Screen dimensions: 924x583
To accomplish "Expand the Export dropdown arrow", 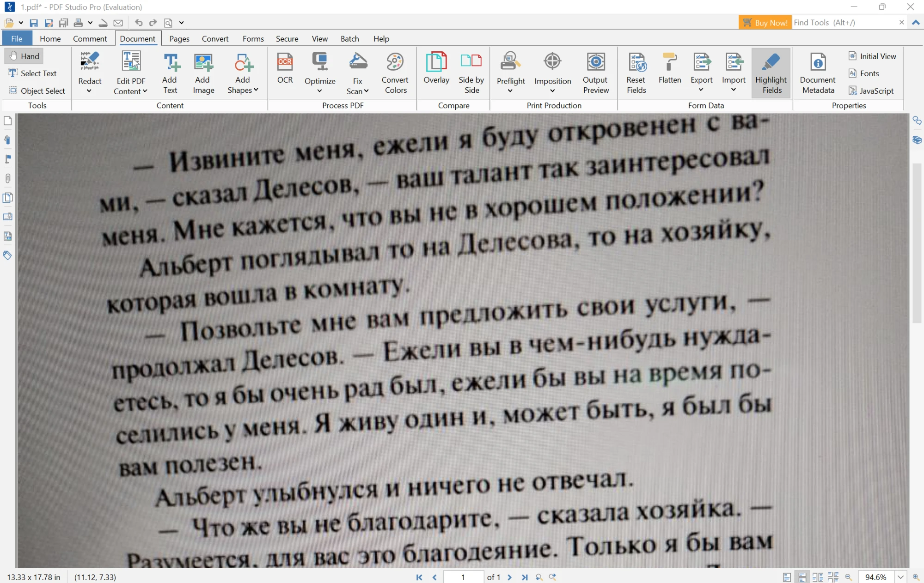I will click(701, 90).
